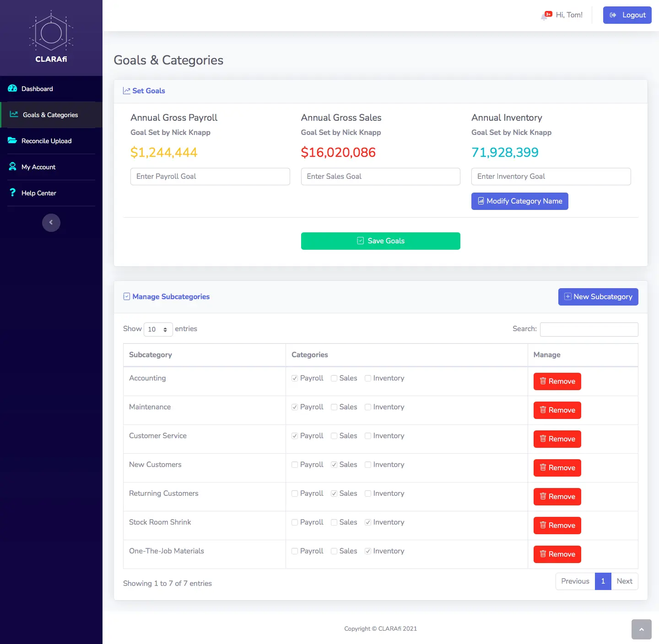
Task: Check Sales for the Maintenance subcategory
Action: [x=334, y=407]
